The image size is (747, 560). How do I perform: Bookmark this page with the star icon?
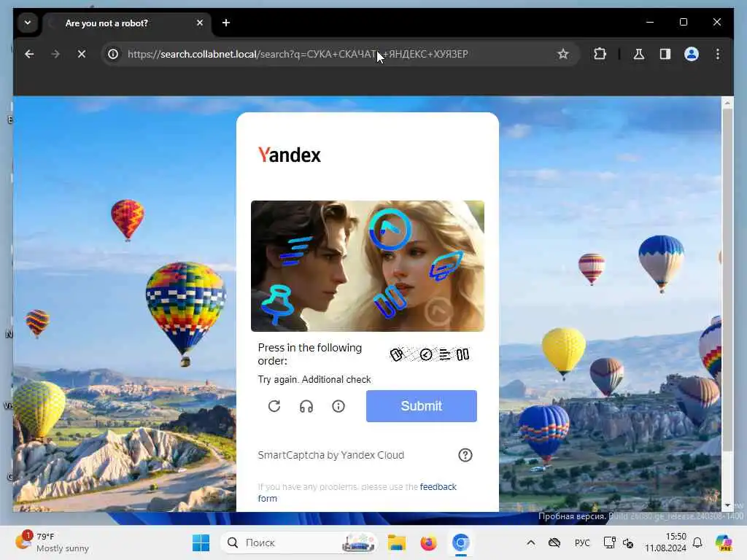563,54
